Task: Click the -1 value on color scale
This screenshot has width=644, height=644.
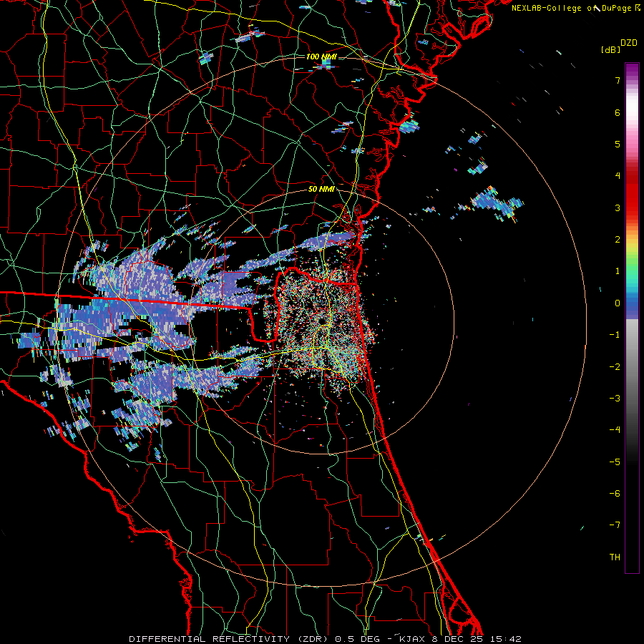Action: coord(615,335)
